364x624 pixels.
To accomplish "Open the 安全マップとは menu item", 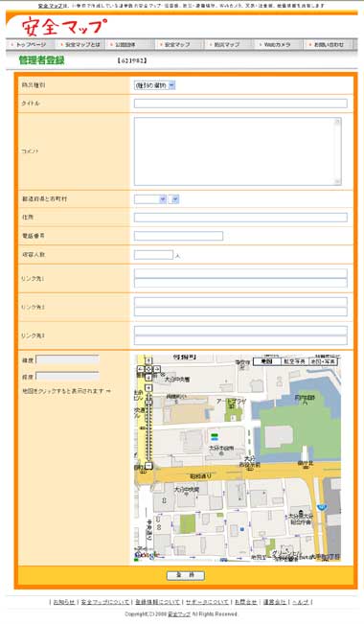I will click(81, 44).
